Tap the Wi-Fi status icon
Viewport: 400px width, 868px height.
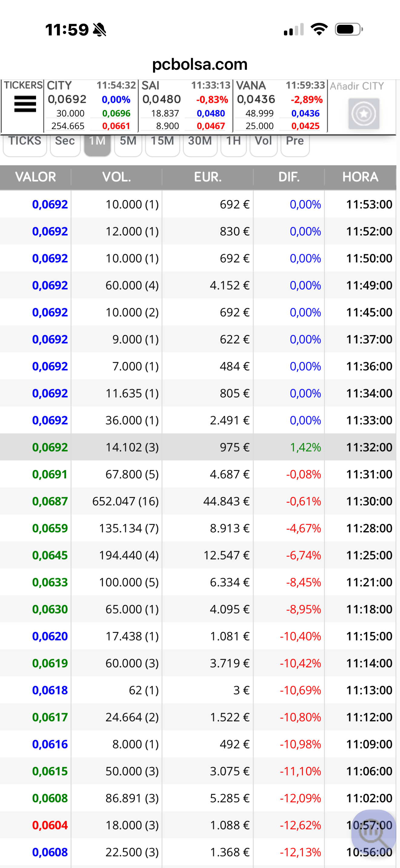click(319, 29)
